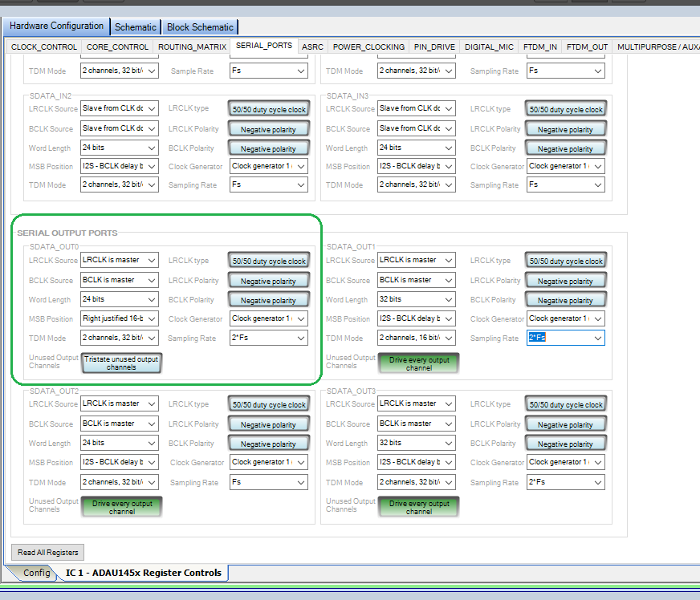Select the CLOCK_CONTROL tab
700x600 pixels.
point(43,47)
